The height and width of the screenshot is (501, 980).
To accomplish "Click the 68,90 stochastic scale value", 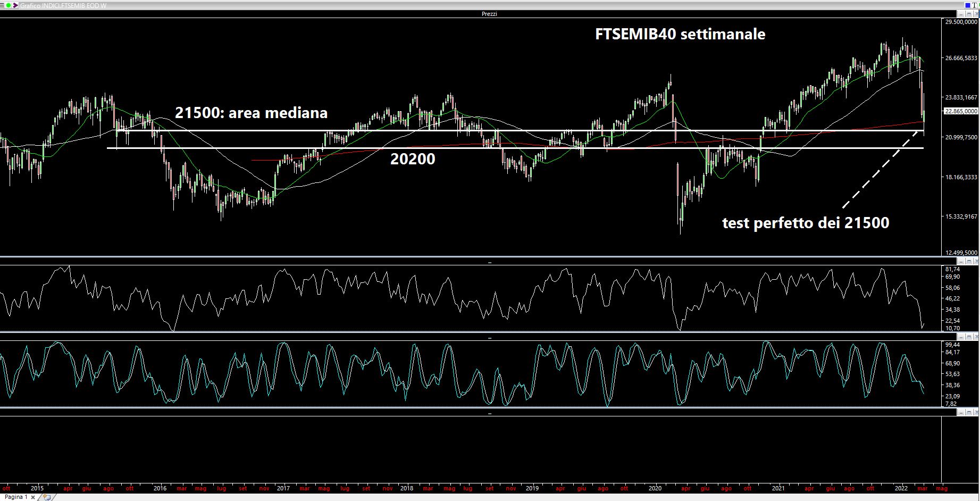I will click(x=952, y=363).
